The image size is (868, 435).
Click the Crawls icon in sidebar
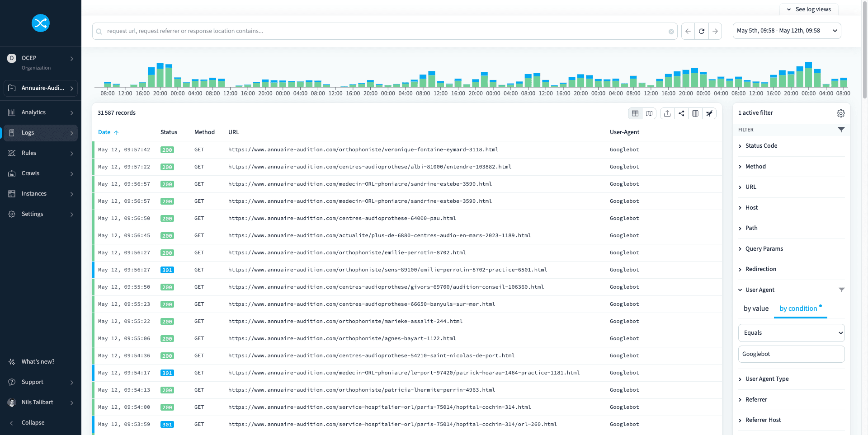[x=12, y=173]
